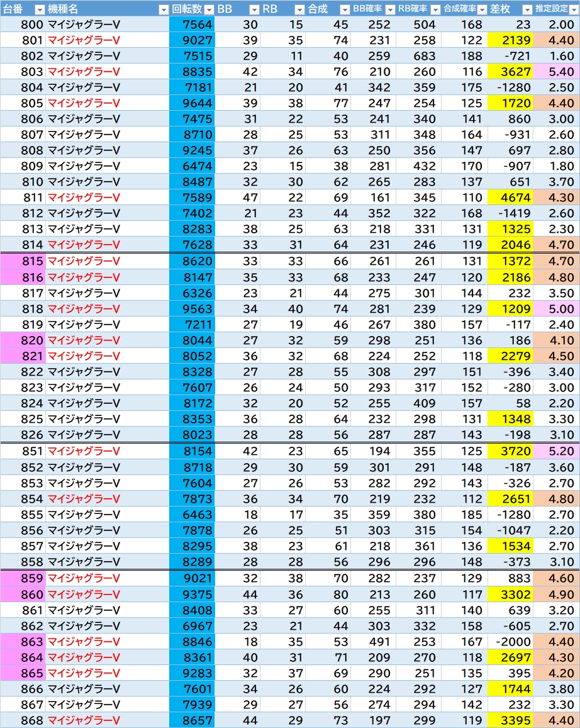Select machine number cell 803
580x728 pixels.
23,72
